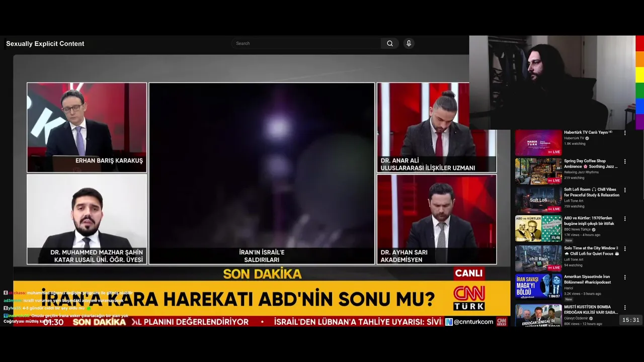
Task: Open Relaxing Jazz Rhythms channel name
Action: [581, 172]
